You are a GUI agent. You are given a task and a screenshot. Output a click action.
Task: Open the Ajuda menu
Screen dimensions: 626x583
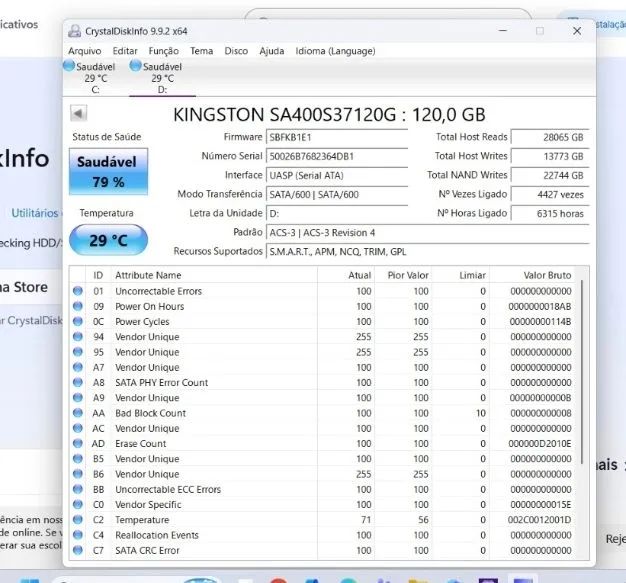271,51
